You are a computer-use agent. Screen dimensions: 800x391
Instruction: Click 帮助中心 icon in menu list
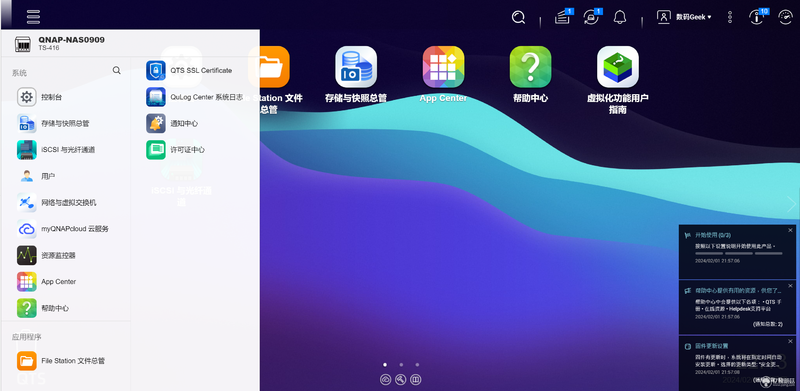27,308
